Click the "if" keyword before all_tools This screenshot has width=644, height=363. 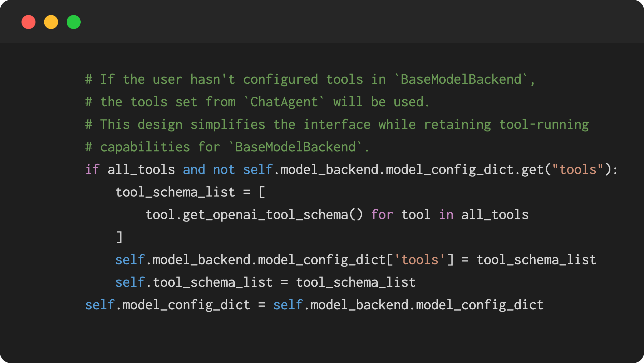point(92,170)
